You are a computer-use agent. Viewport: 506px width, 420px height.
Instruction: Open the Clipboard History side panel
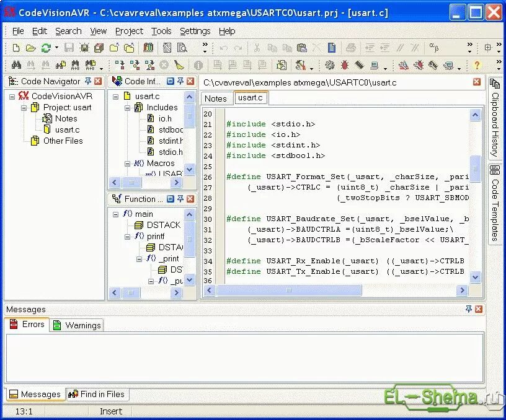tap(494, 118)
